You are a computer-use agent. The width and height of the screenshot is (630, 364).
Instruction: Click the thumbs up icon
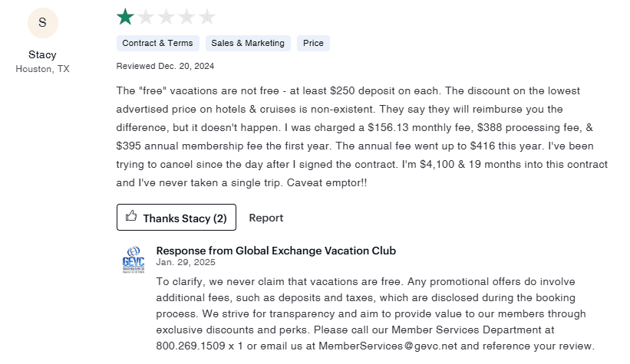(x=131, y=218)
